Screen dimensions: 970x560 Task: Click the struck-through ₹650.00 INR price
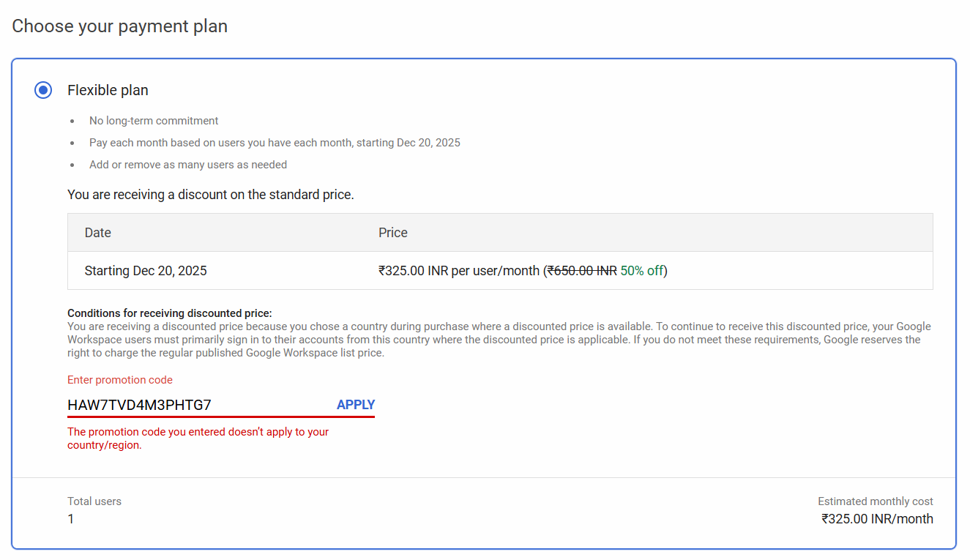click(x=582, y=269)
